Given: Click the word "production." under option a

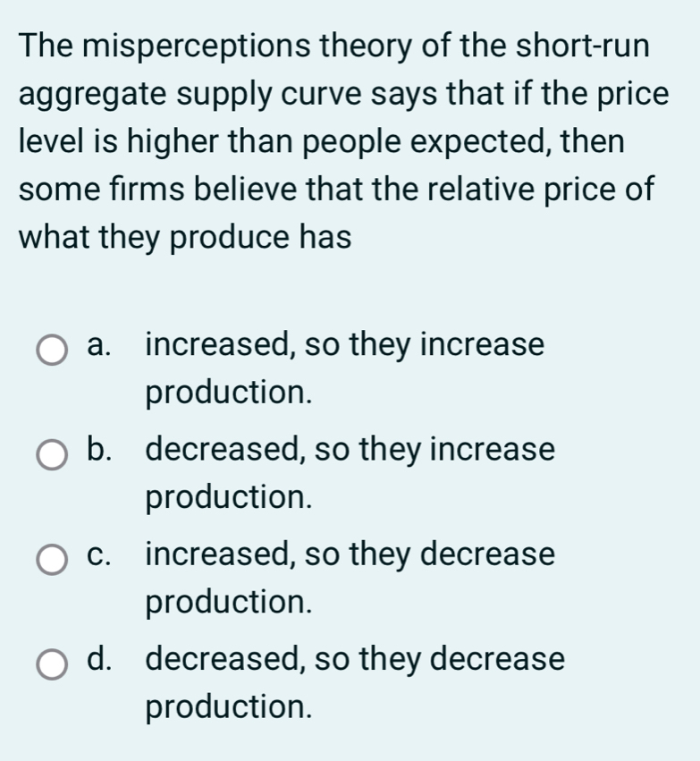Looking at the screenshot, I should click(230, 392).
